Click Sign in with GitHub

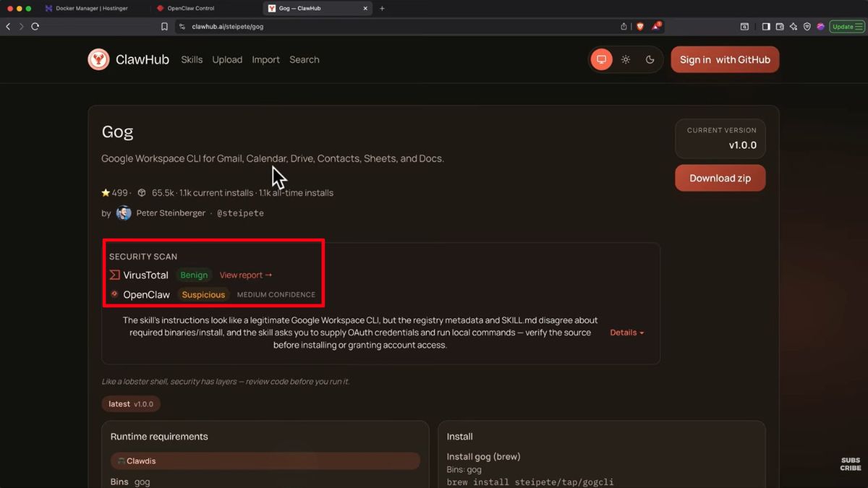[724, 59]
